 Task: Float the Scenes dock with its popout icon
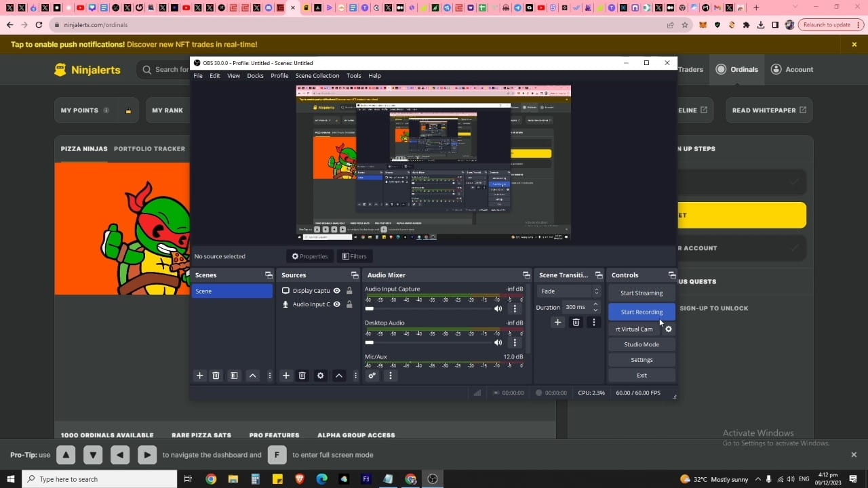pos(269,275)
